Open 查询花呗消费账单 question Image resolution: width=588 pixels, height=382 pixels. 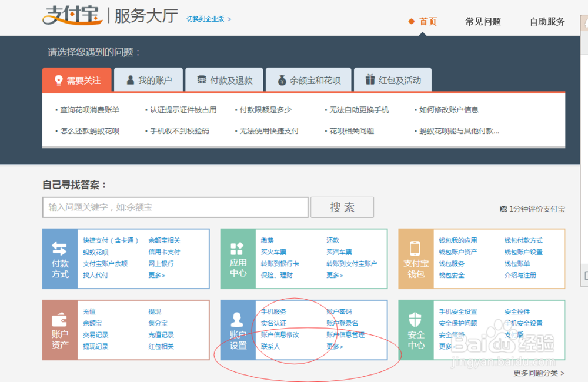(x=89, y=109)
